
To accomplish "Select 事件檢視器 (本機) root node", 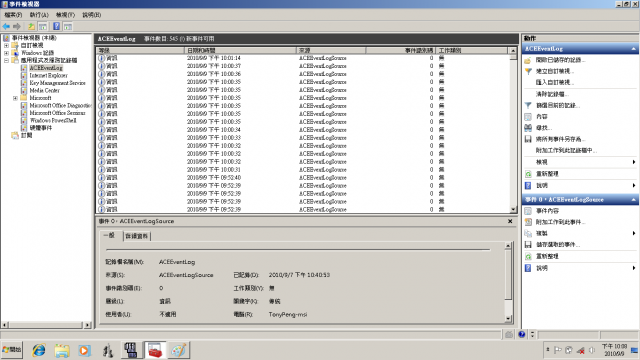I will pyautogui.click(x=34, y=38).
